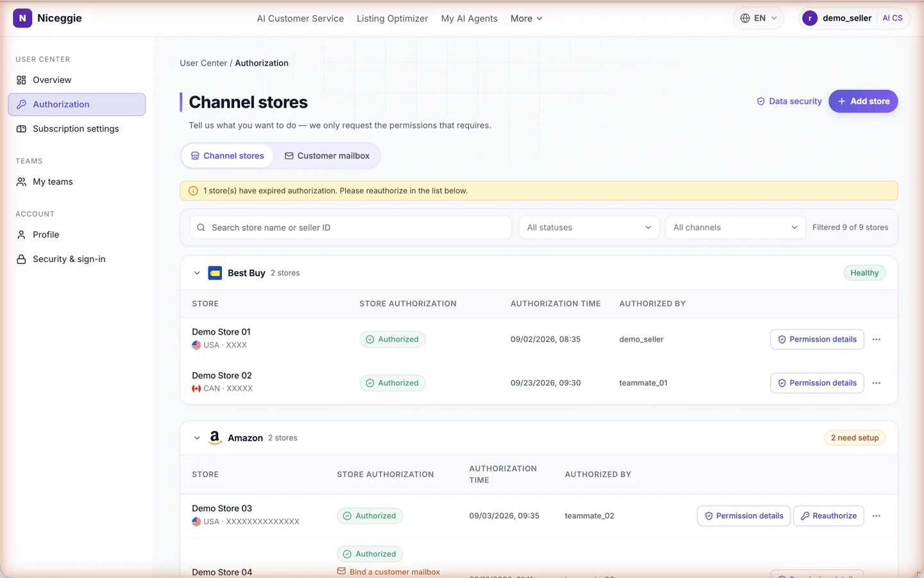Viewport: 924px width, 578px height.
Task: Switch to the Channel stores tab
Action: (x=228, y=155)
